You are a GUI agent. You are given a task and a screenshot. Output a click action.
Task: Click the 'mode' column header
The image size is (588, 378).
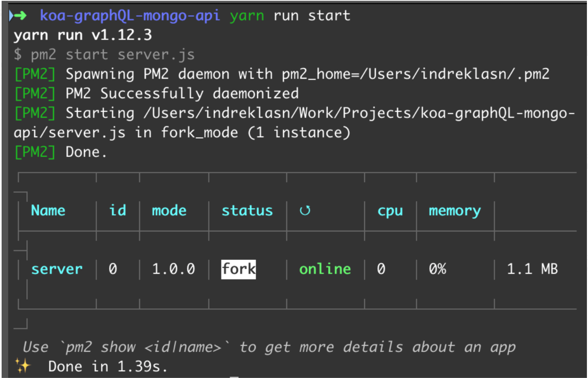tap(169, 211)
